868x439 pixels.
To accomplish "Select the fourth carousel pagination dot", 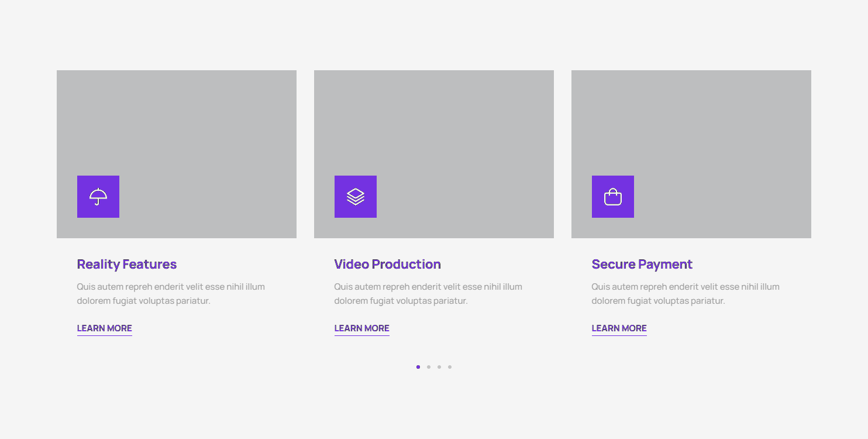I will (450, 367).
